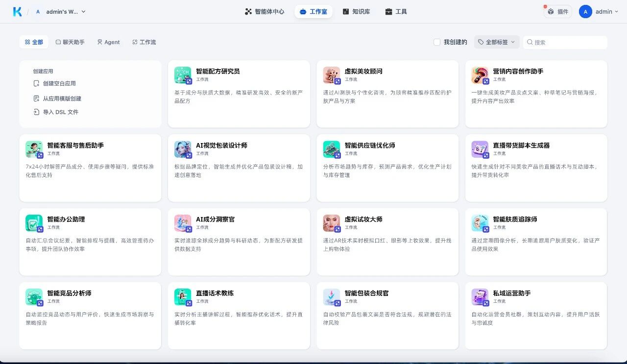
Task: Open the 智能配方研究员 app icon
Action: (182, 74)
